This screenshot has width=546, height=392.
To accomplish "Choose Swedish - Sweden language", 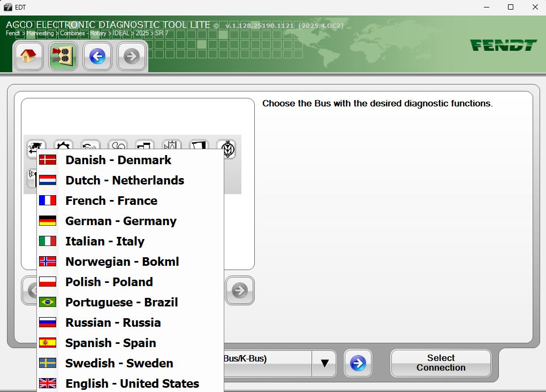I will (x=119, y=363).
